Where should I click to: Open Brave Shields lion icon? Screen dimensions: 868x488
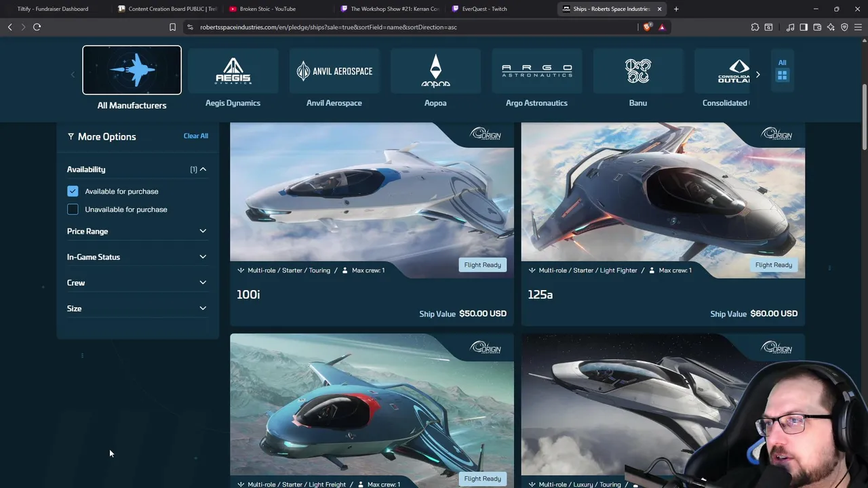pyautogui.click(x=647, y=27)
